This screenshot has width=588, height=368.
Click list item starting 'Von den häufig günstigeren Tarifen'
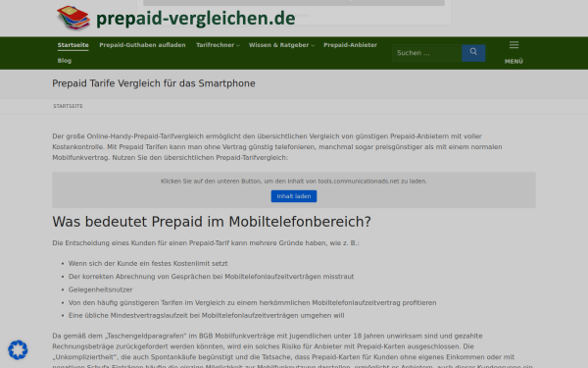[x=253, y=302]
